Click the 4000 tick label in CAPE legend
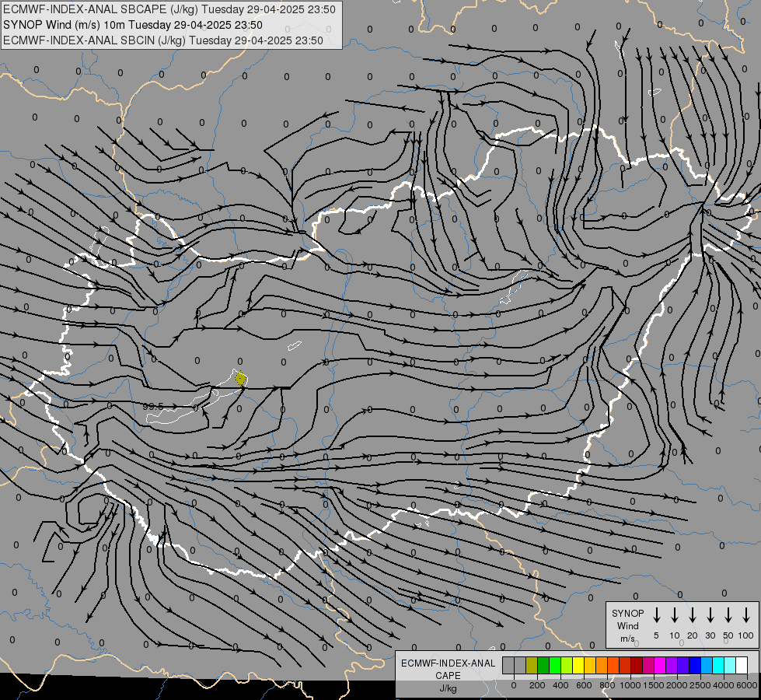The height and width of the screenshot is (700, 761). click(x=724, y=685)
